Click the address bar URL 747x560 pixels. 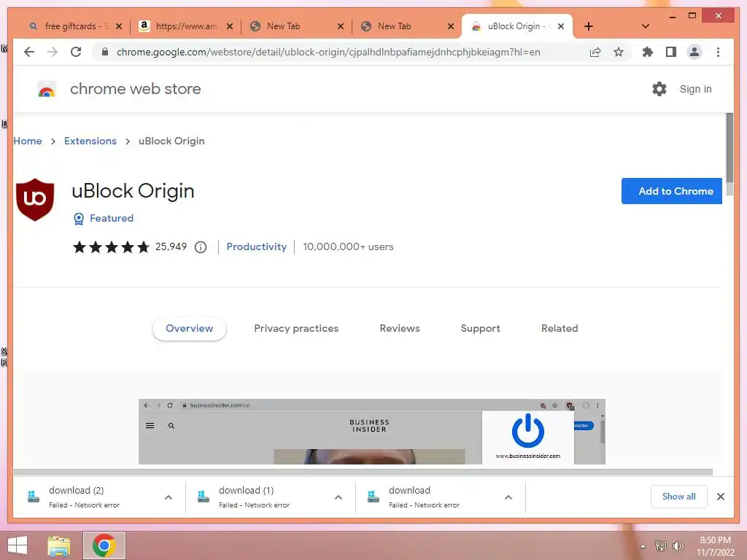click(x=328, y=52)
